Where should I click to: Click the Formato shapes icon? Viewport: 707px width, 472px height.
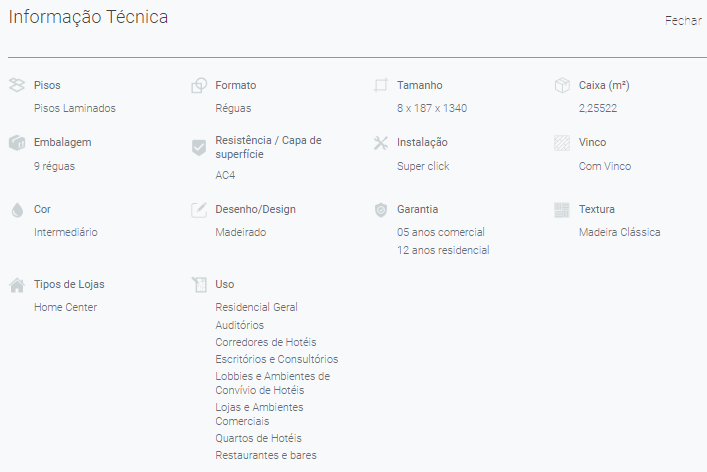pyautogui.click(x=199, y=85)
